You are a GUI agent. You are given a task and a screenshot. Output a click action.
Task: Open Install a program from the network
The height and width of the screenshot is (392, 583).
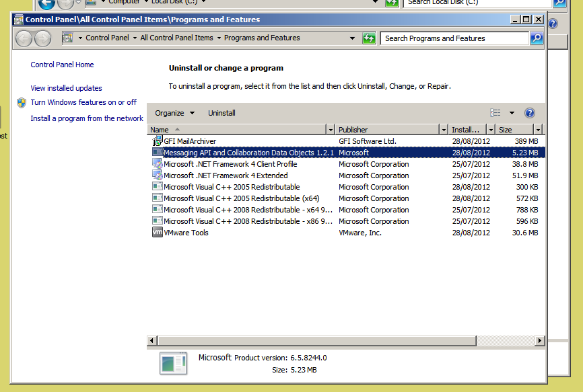click(87, 118)
